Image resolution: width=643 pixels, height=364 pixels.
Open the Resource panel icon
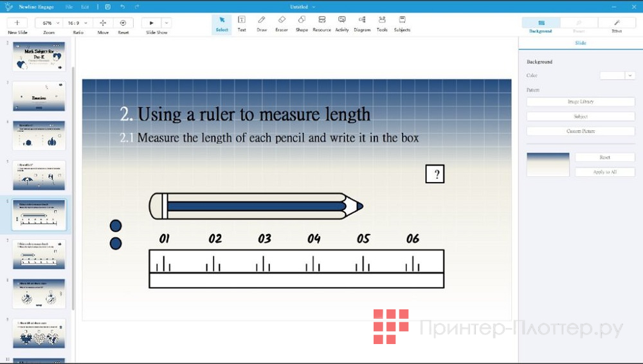pyautogui.click(x=321, y=23)
